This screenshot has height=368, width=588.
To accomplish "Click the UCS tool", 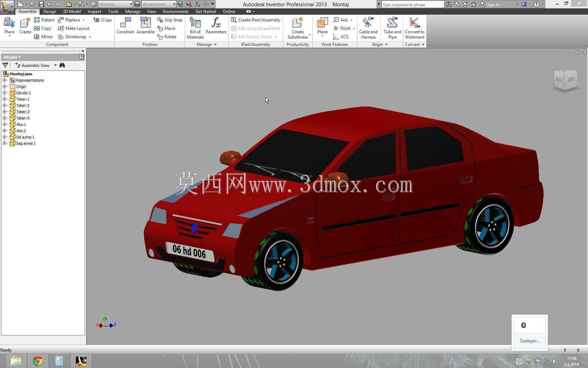I will [341, 37].
